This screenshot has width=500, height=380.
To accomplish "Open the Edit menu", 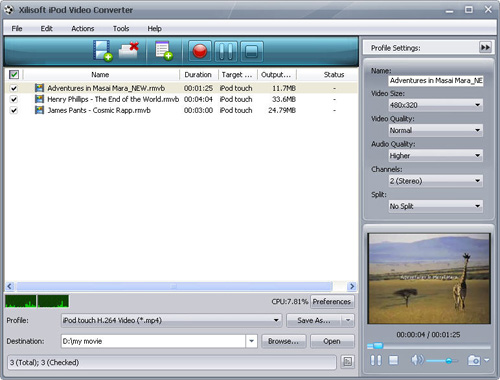I will point(46,29).
